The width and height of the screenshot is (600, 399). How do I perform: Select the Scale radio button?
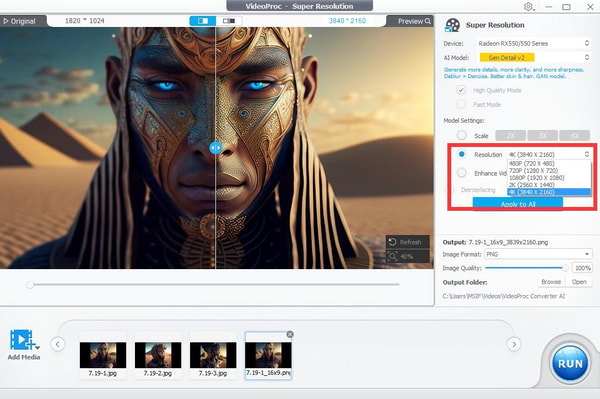461,135
